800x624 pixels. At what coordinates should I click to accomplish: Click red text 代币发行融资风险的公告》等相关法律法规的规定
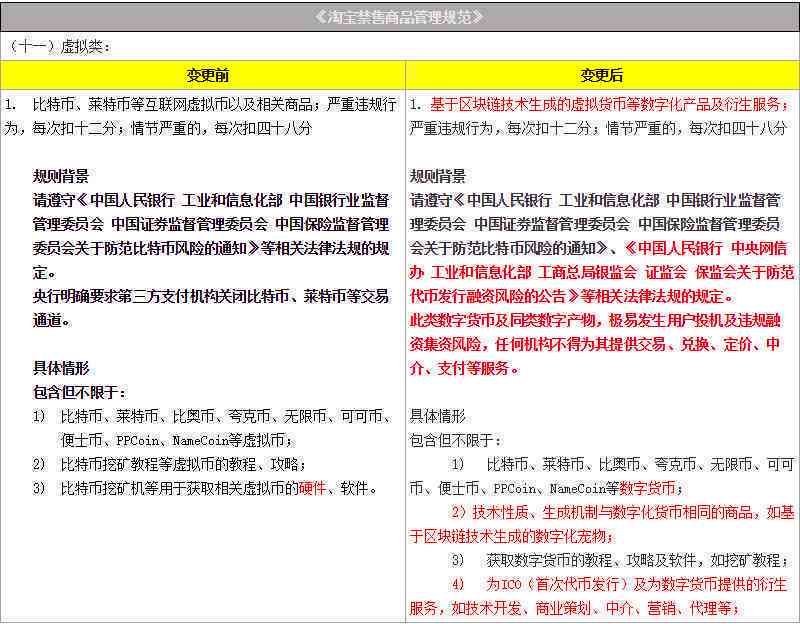point(572,296)
